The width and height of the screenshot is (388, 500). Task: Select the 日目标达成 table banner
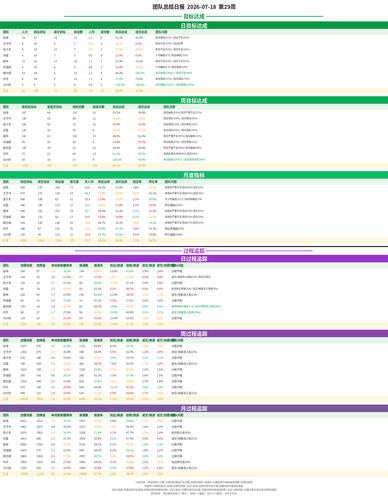click(194, 26)
